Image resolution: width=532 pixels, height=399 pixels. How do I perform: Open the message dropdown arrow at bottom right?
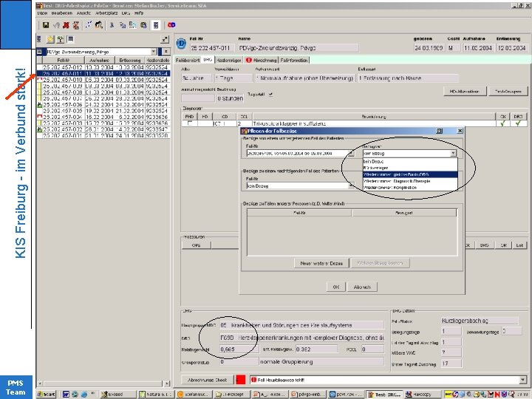(x=523, y=380)
